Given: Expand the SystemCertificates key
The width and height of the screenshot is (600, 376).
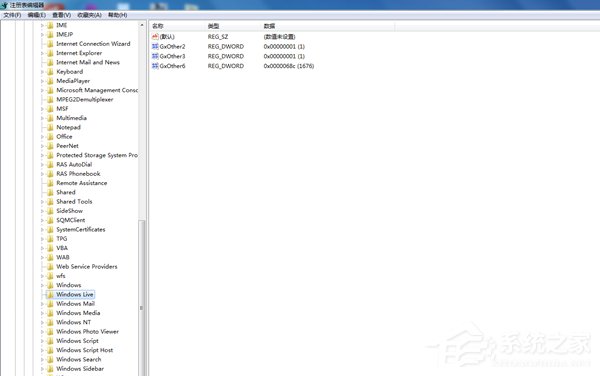Looking at the screenshot, I should pos(42,230).
